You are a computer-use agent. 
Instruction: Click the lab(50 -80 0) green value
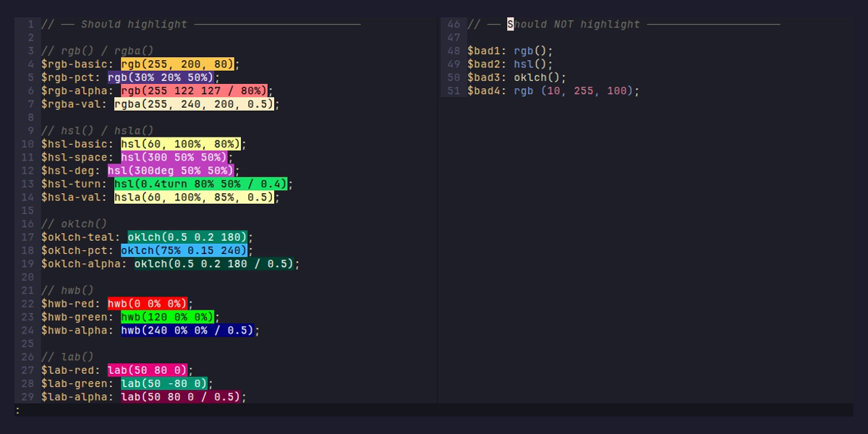(164, 383)
